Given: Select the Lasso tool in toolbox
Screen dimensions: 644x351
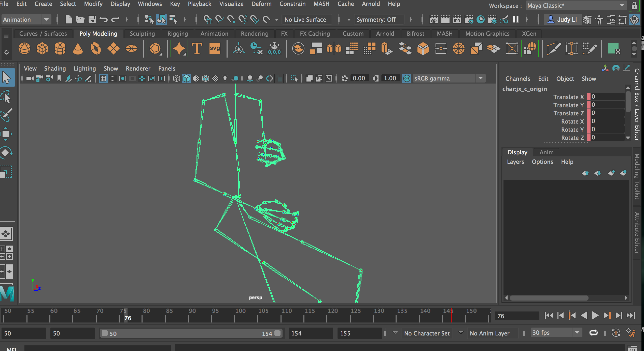Looking at the screenshot, I should point(6,97).
